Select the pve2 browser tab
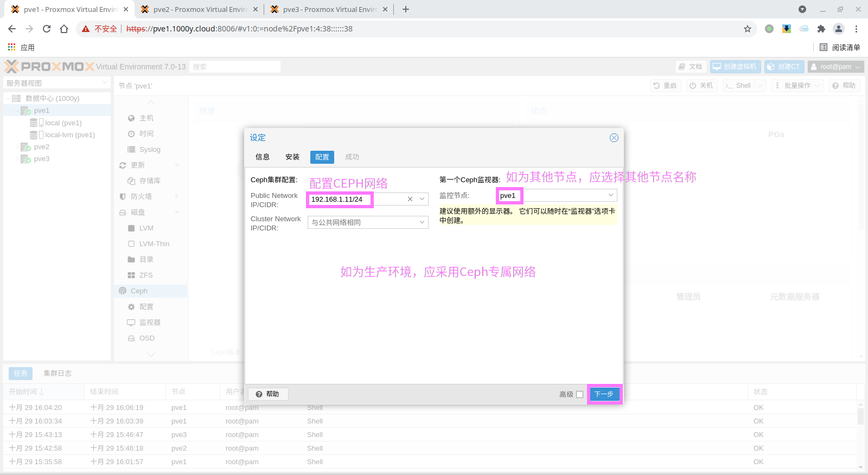Image resolution: width=868 pixels, height=475 pixels. click(199, 9)
